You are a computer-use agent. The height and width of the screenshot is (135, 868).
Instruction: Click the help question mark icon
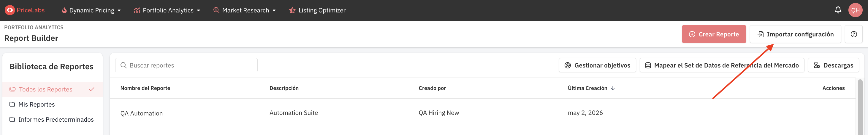[853, 34]
